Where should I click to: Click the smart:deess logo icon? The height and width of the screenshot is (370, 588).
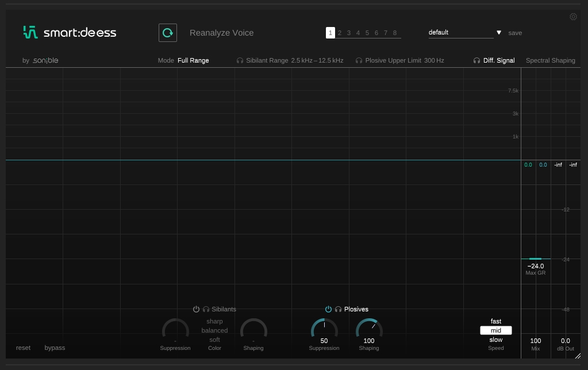[x=30, y=32]
